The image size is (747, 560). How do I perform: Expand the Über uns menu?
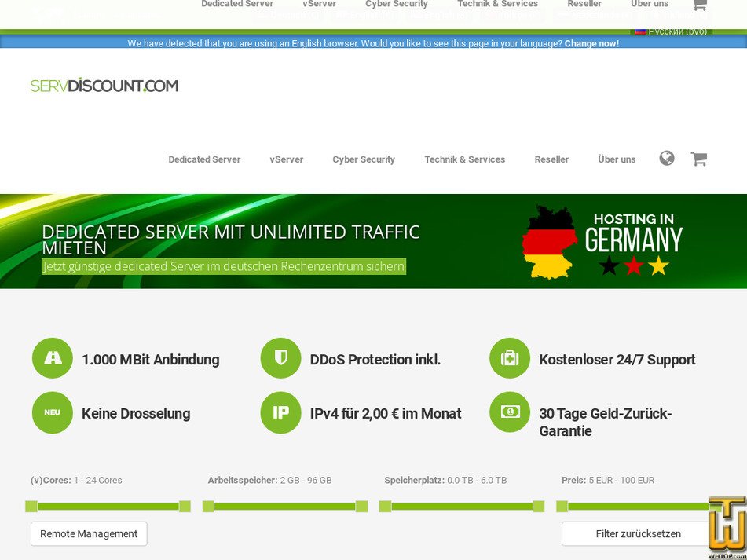pyautogui.click(x=617, y=159)
